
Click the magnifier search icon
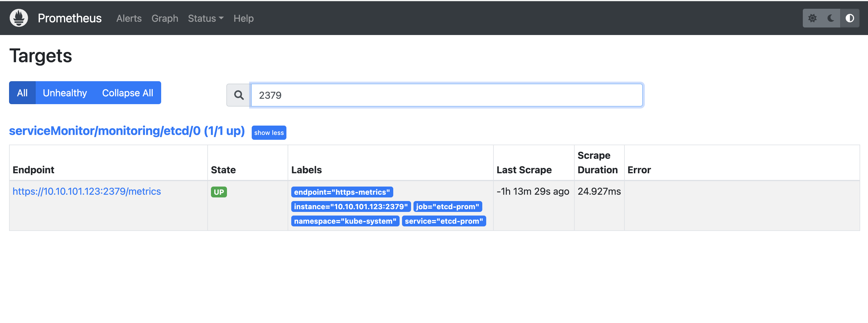tap(238, 95)
